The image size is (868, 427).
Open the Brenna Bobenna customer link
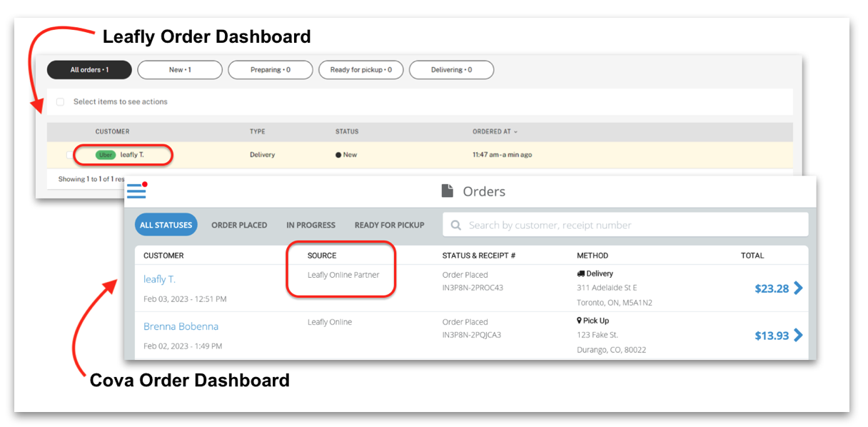[x=181, y=326]
